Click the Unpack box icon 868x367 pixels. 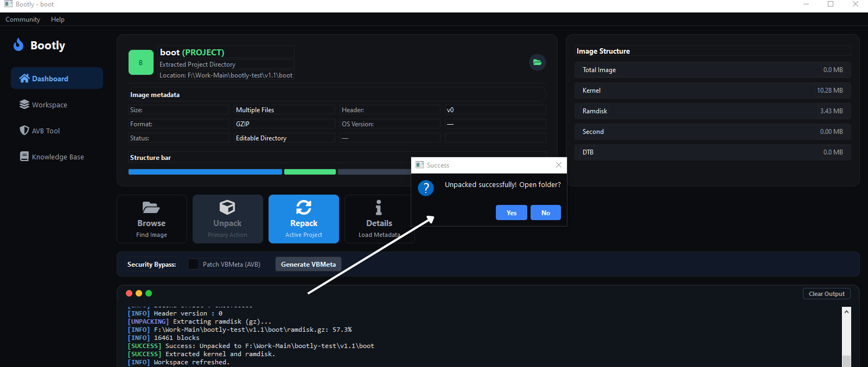pyautogui.click(x=227, y=207)
